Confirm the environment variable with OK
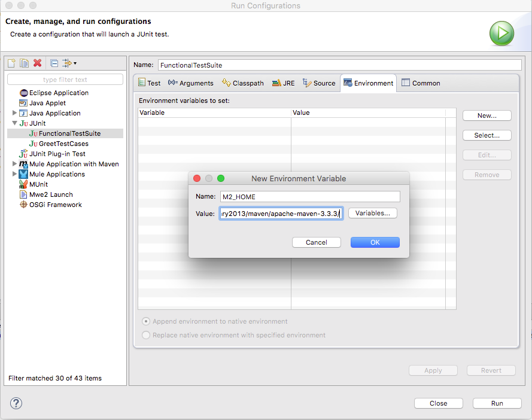This screenshot has height=420, width=532. click(x=375, y=242)
